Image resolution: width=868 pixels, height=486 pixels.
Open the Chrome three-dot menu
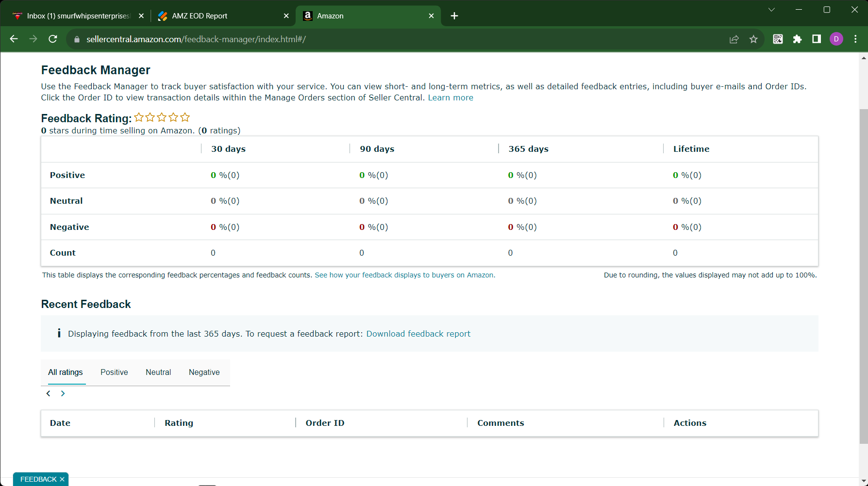(x=856, y=39)
